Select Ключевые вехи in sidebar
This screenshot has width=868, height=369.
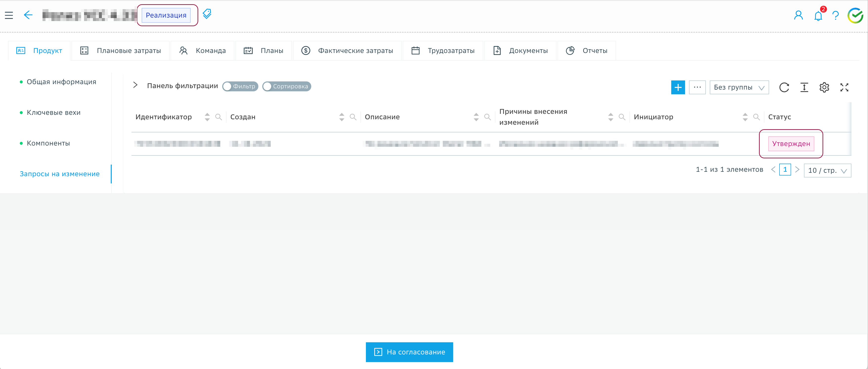[x=54, y=113]
